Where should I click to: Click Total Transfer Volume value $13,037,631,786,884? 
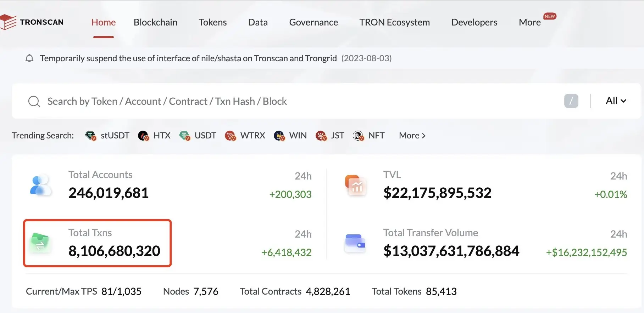tap(451, 251)
